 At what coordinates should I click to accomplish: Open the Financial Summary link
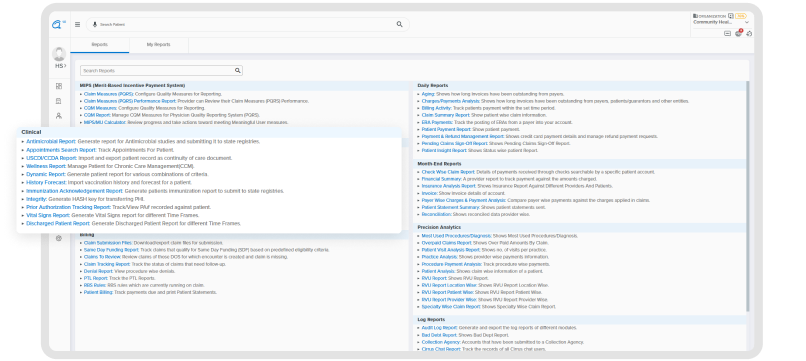(x=442, y=179)
